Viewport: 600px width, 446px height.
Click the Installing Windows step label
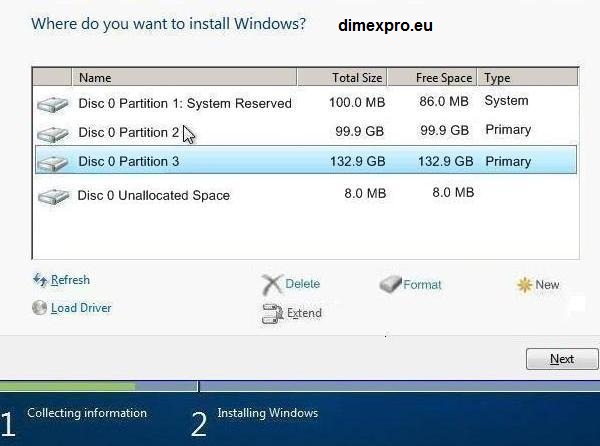pos(267,413)
